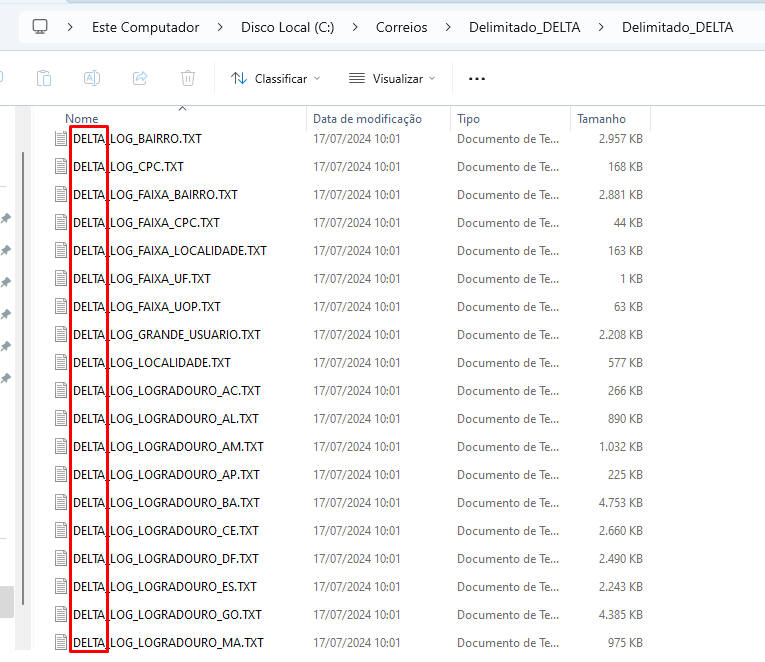Open the Visualizar view dropdown

[392, 79]
